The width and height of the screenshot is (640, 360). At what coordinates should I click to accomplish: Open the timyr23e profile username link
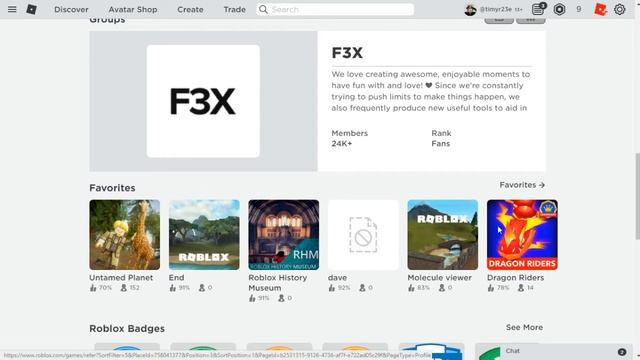(496, 9)
